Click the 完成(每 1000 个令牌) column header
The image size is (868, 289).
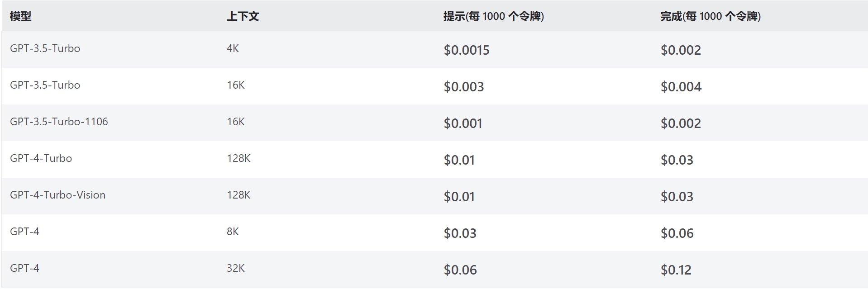710,17
